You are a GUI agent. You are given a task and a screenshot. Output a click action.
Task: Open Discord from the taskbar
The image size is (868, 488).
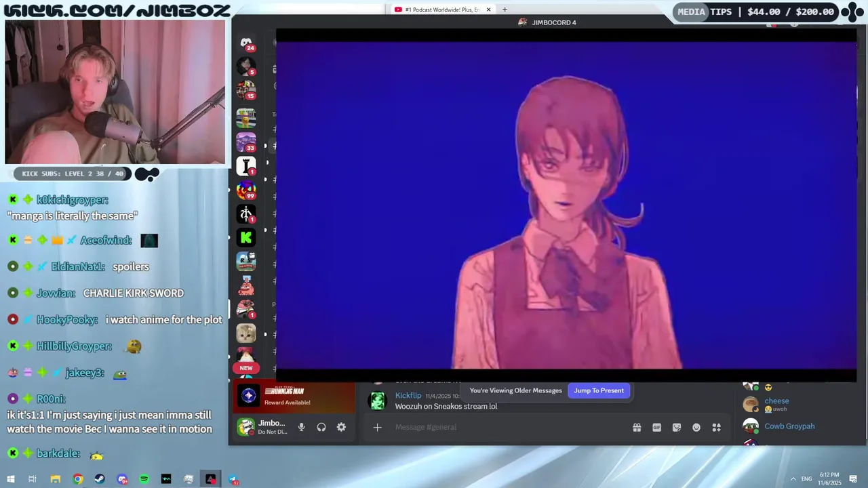[x=122, y=479]
